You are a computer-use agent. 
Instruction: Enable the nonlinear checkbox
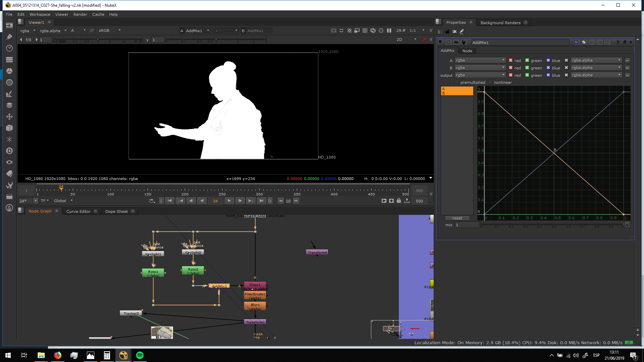(490, 82)
